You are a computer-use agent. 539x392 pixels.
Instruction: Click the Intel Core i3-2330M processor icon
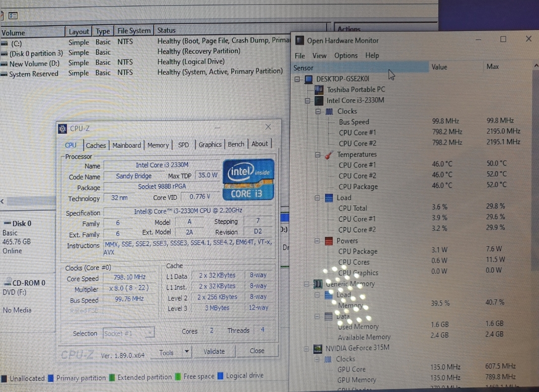(319, 101)
